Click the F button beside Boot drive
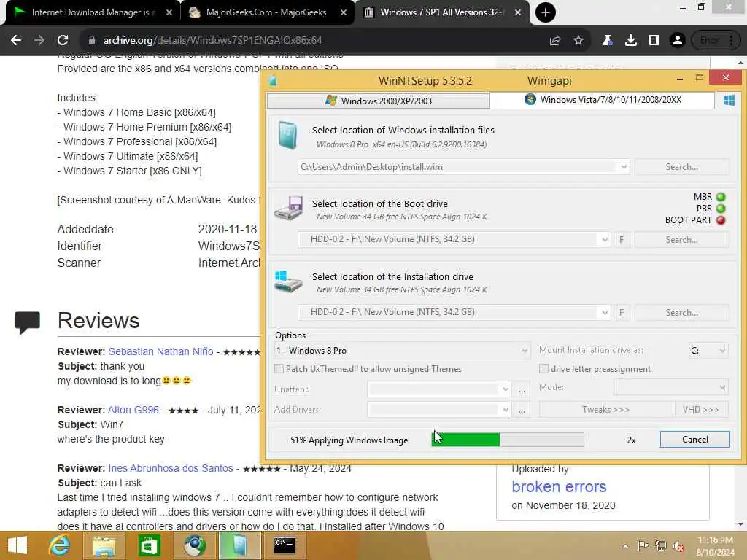Viewport: 747px width, 560px height. pos(622,240)
